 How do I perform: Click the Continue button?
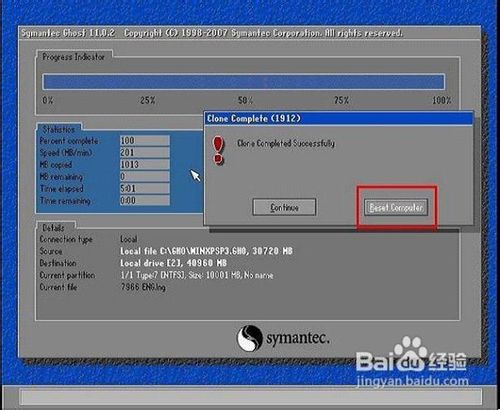coord(284,207)
